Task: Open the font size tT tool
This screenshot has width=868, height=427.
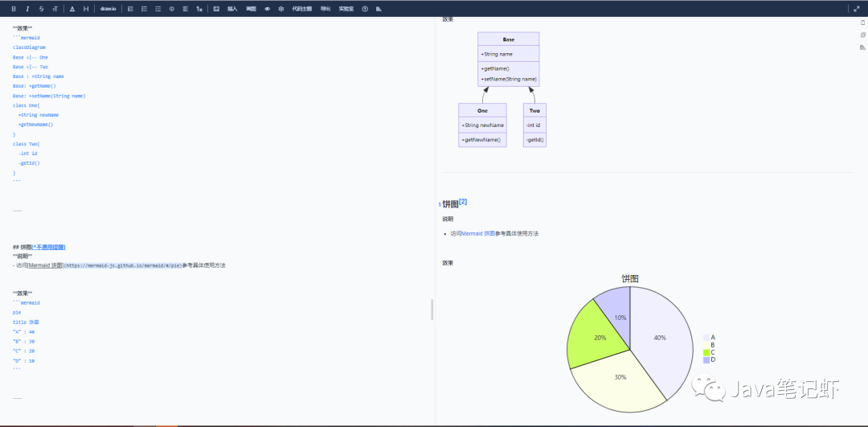Action: (x=55, y=9)
